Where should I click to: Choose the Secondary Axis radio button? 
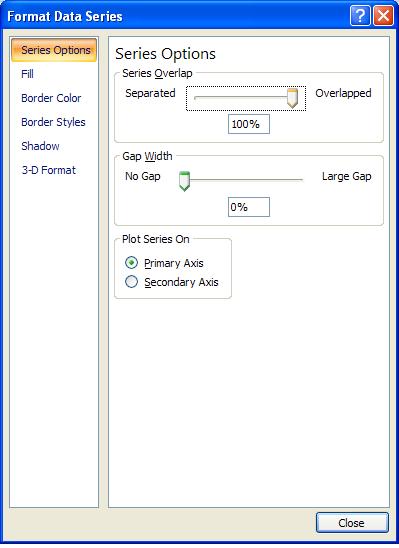pos(131,282)
